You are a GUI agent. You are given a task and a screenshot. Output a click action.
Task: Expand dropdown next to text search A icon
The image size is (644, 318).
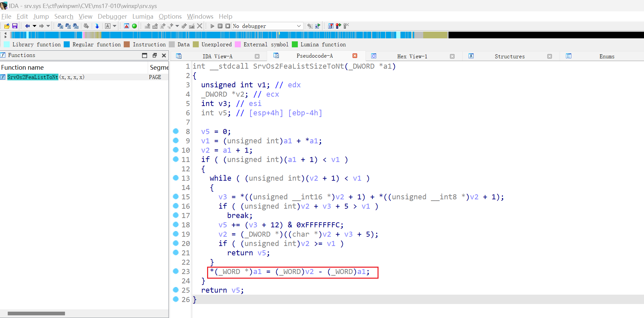115,26
